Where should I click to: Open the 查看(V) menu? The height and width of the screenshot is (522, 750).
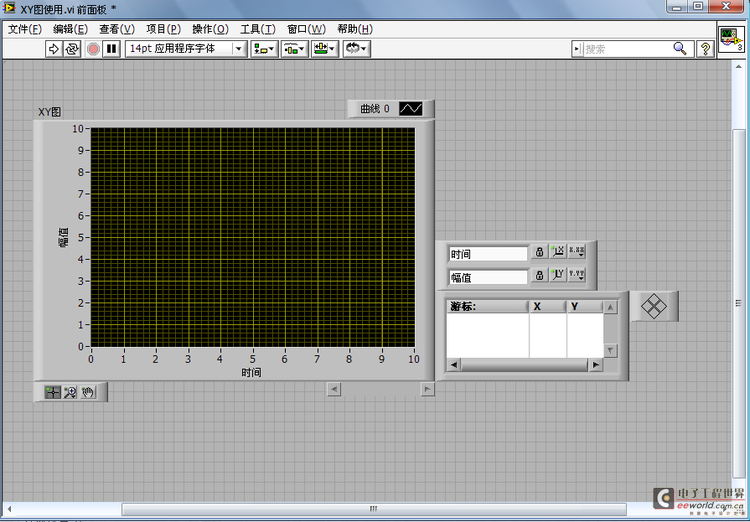pyautogui.click(x=117, y=29)
